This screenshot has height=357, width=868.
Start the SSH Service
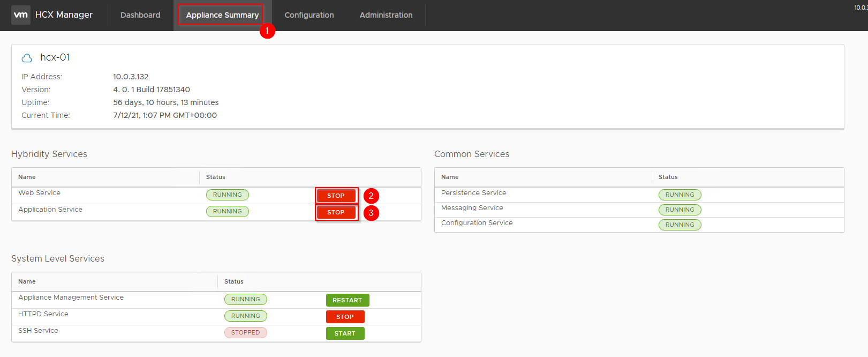[x=345, y=333]
